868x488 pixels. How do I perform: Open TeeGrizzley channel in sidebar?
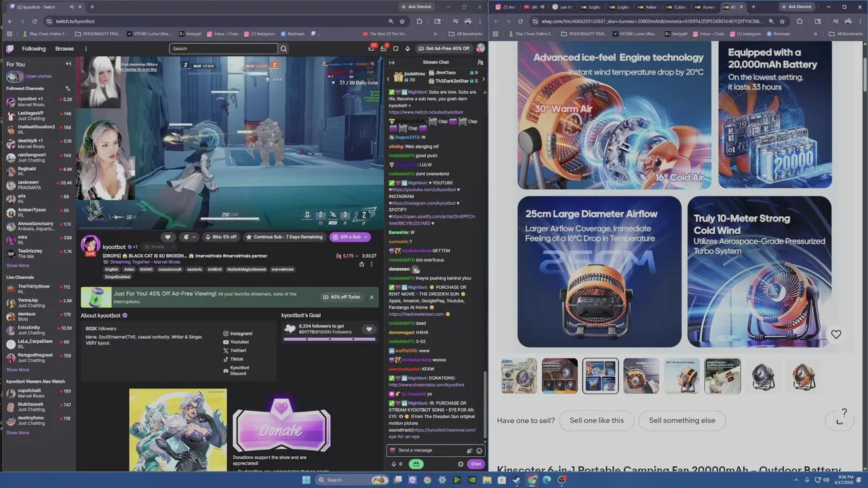pyautogui.click(x=39, y=253)
